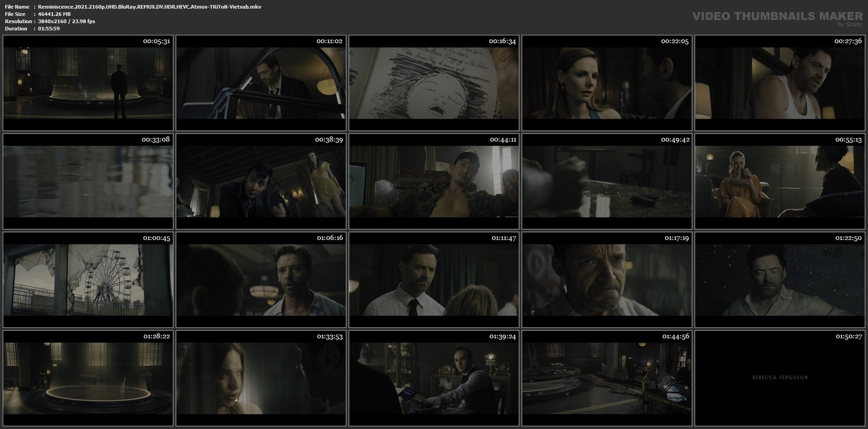View the thumbnail at 00:44:11
Image resolution: width=868 pixels, height=429 pixels.
pos(433,181)
